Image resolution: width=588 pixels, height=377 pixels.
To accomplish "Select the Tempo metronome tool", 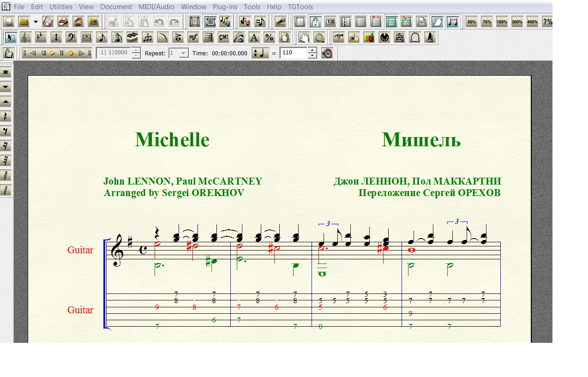I will [429, 37].
